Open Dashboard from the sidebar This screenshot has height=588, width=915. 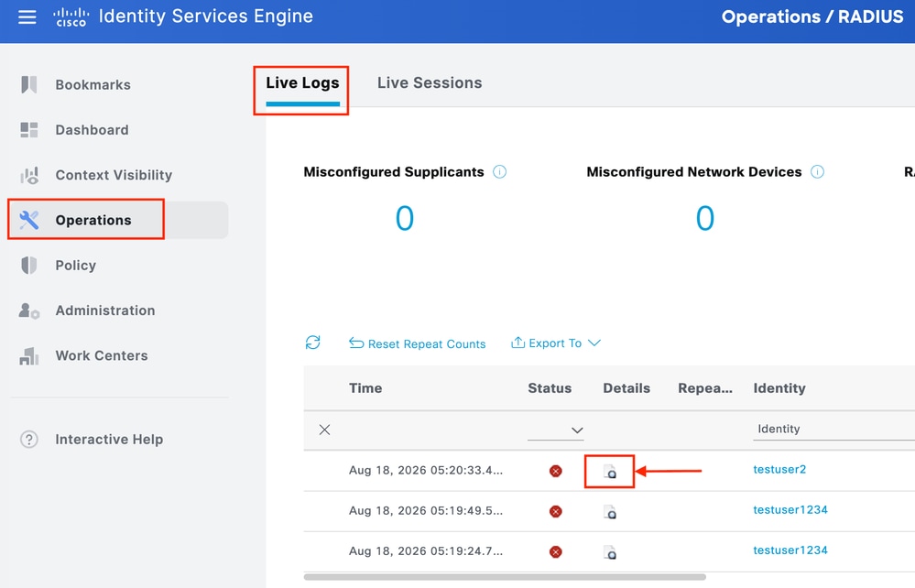(x=92, y=129)
